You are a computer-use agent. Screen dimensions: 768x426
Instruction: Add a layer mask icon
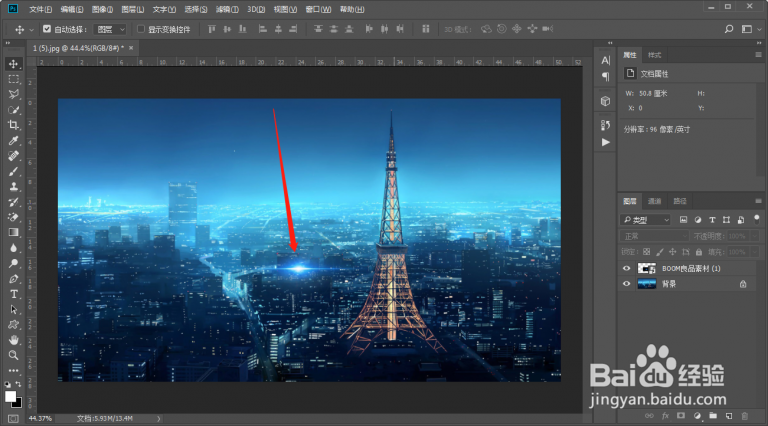coord(681,416)
